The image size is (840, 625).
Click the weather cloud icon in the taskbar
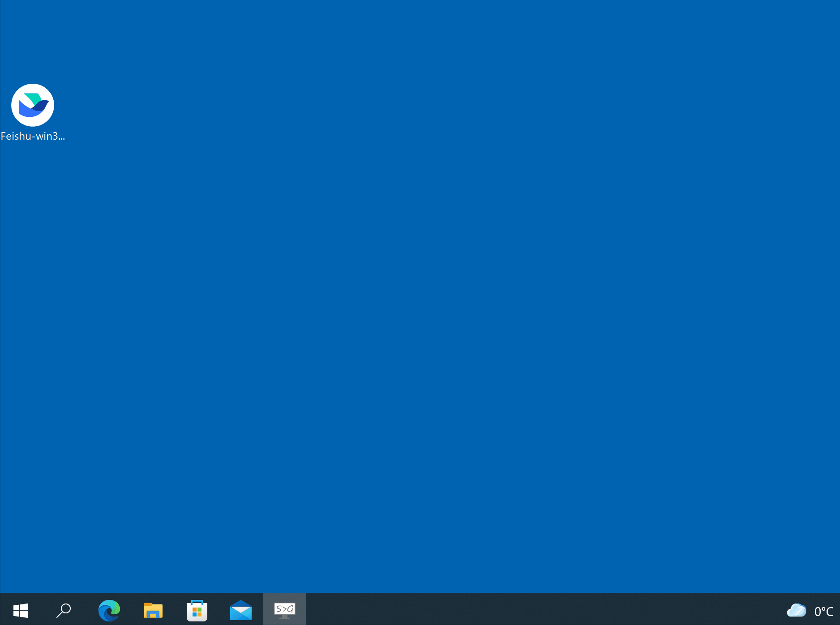[797, 610]
